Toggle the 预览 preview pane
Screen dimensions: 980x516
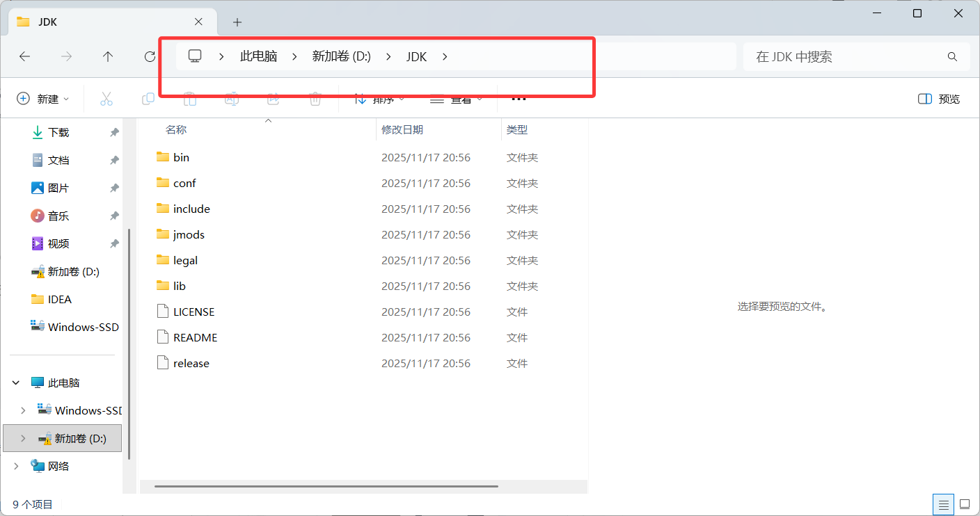pyautogui.click(x=939, y=99)
